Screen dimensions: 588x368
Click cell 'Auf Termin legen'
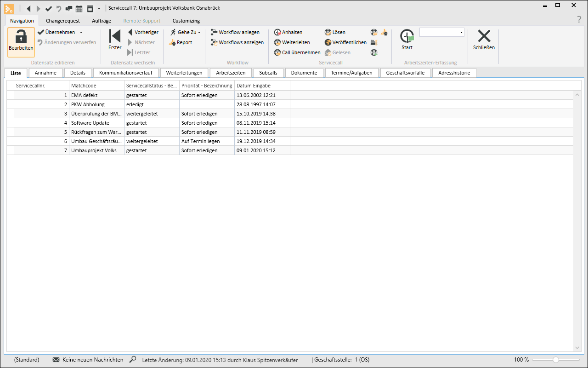pyautogui.click(x=207, y=141)
